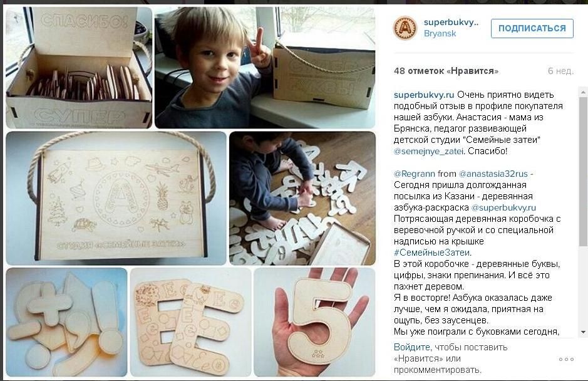588x381 pixels.
Task: Open the #СемейныеЗатеи hashtag
Action: coord(431,253)
